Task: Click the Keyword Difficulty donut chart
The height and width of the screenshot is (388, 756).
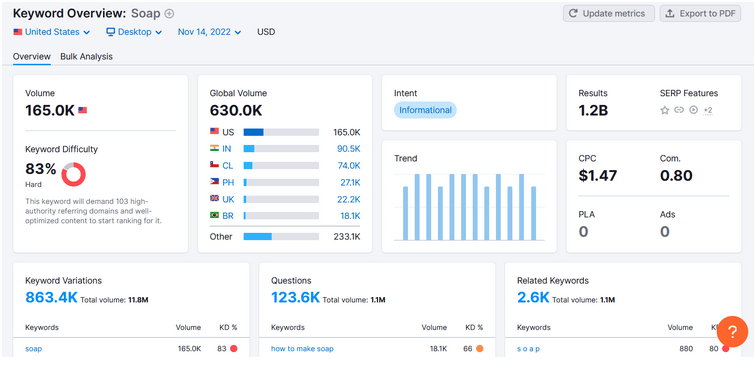Action: tap(74, 174)
